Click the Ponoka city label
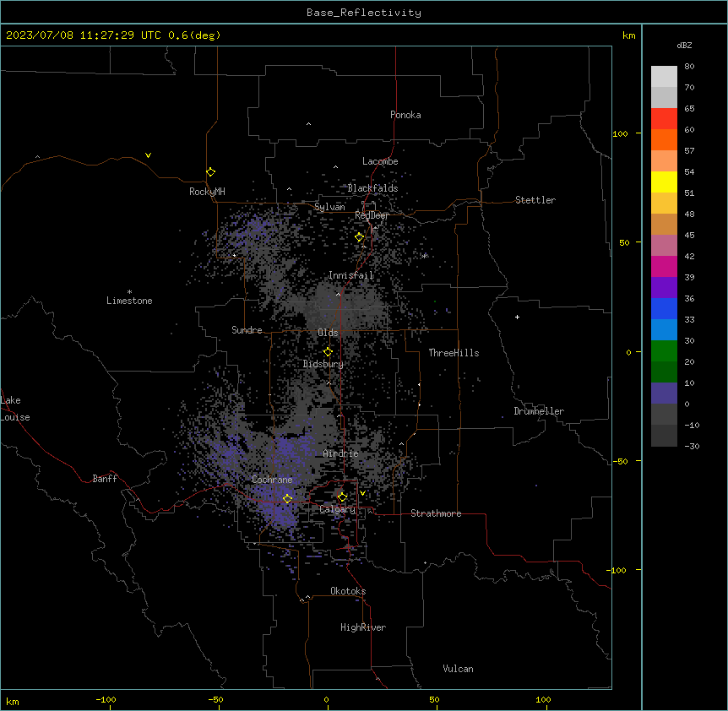Screen dimensions: 728x711 pyautogui.click(x=405, y=115)
